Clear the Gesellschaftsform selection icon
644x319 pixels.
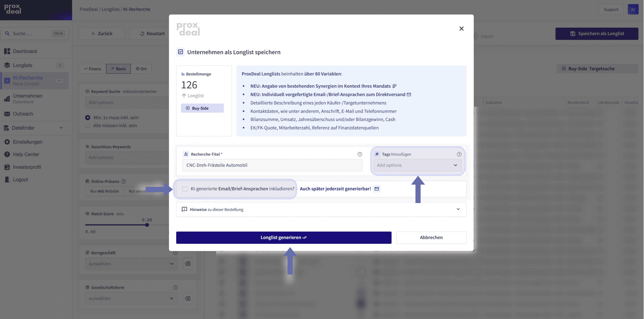187,298
